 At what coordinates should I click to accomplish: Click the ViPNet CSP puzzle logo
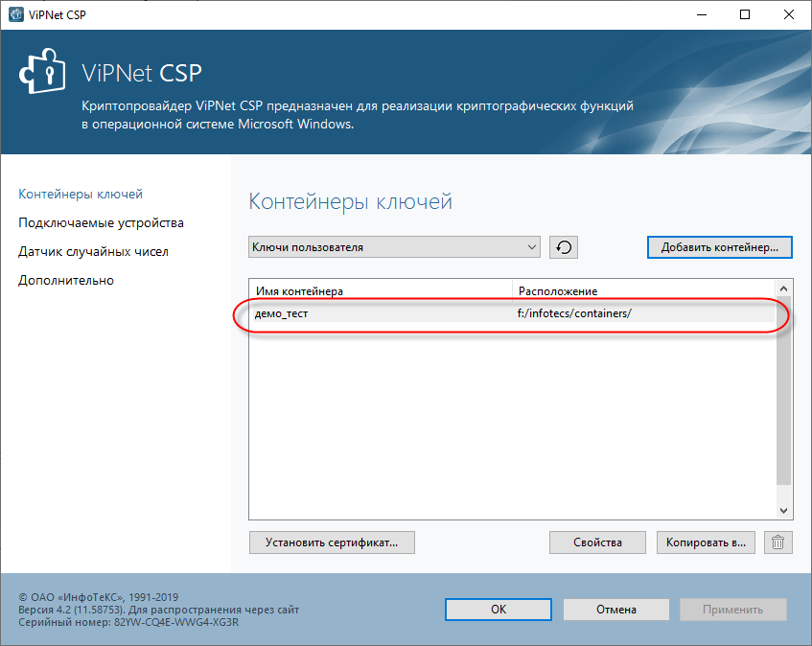(42, 72)
